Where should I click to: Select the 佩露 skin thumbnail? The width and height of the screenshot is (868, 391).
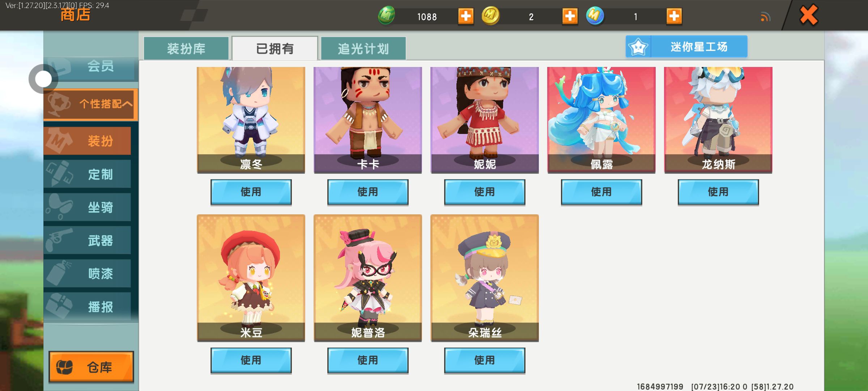pos(601,120)
